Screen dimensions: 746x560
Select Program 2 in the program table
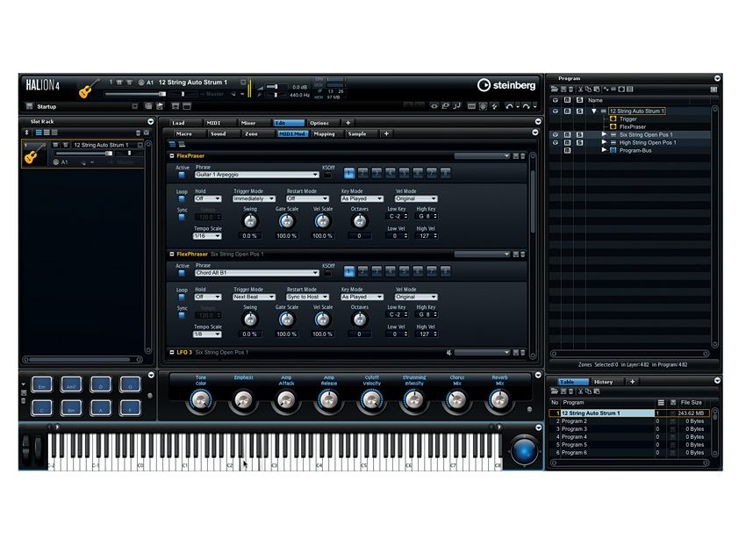tap(630, 421)
